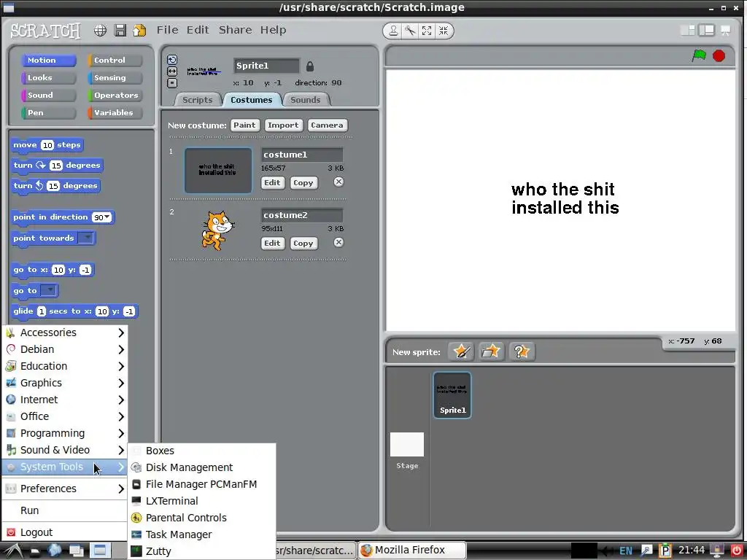Click the red stop button
Viewport: 747px width, 560px height.
pos(719,55)
